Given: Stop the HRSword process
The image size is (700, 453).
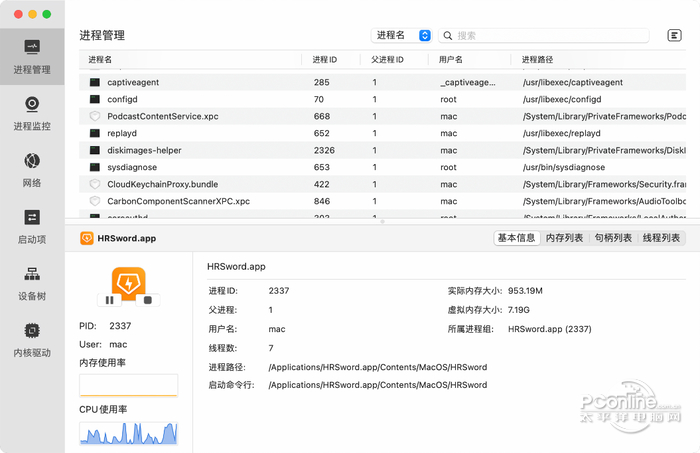Looking at the screenshot, I should pyautogui.click(x=148, y=300).
